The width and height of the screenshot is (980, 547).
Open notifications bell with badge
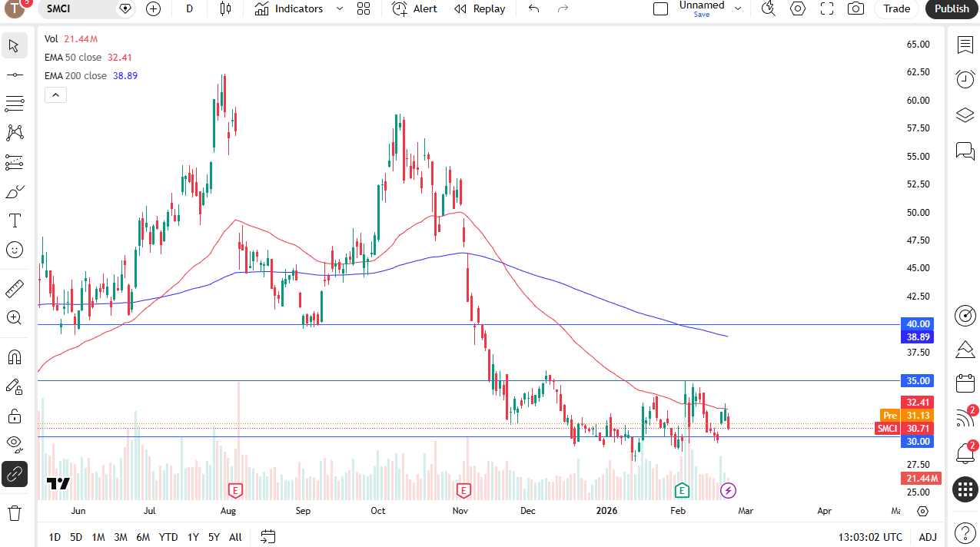pyautogui.click(x=965, y=453)
